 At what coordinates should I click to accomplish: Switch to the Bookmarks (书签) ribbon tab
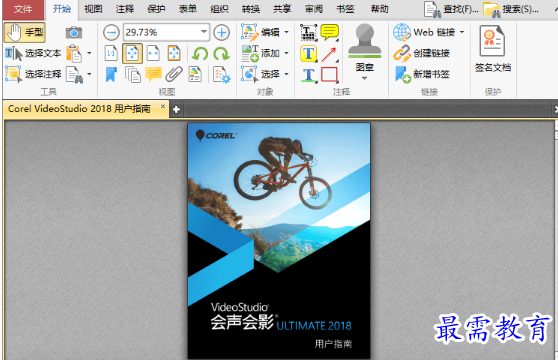point(345,9)
